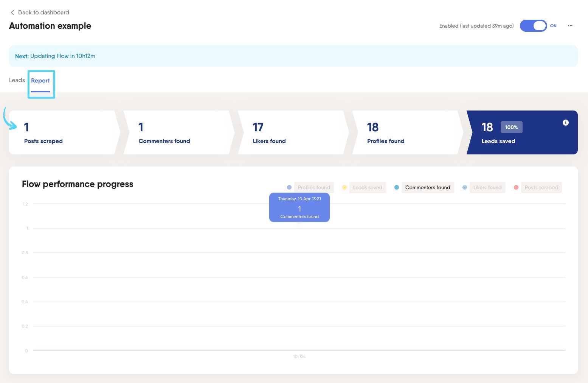Toggle the Commenters found chart legend

coord(428,187)
